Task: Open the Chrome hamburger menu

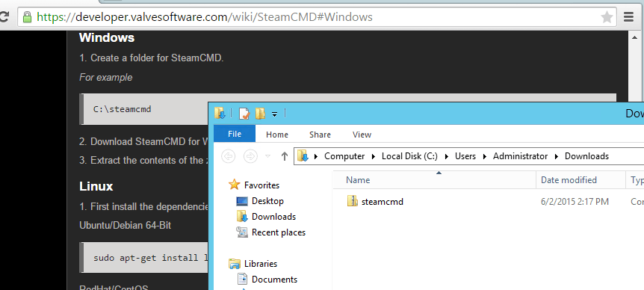Action: coord(628,17)
